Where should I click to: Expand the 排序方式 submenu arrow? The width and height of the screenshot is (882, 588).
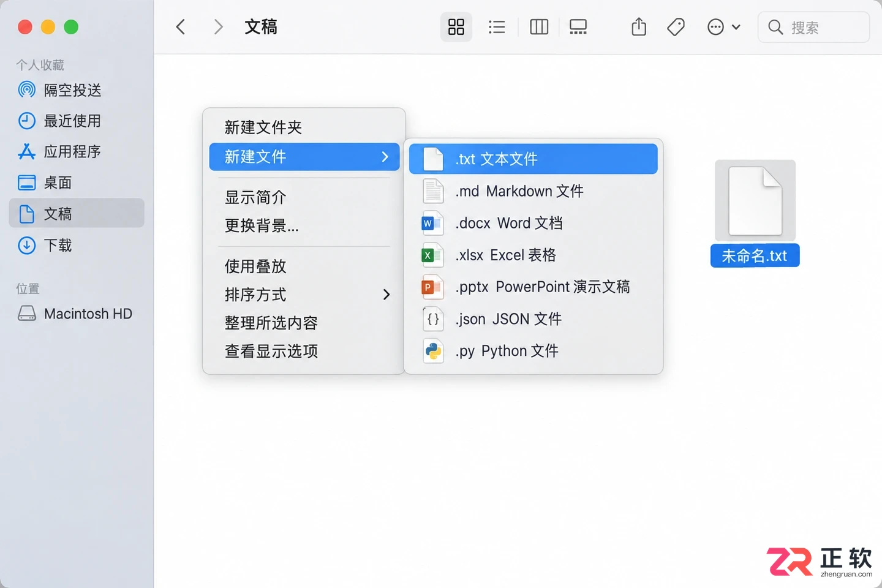tap(386, 295)
